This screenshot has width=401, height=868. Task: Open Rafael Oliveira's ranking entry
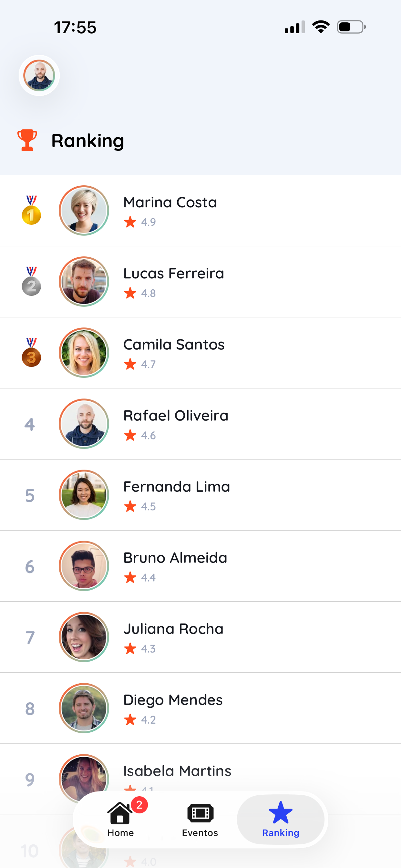point(200,424)
